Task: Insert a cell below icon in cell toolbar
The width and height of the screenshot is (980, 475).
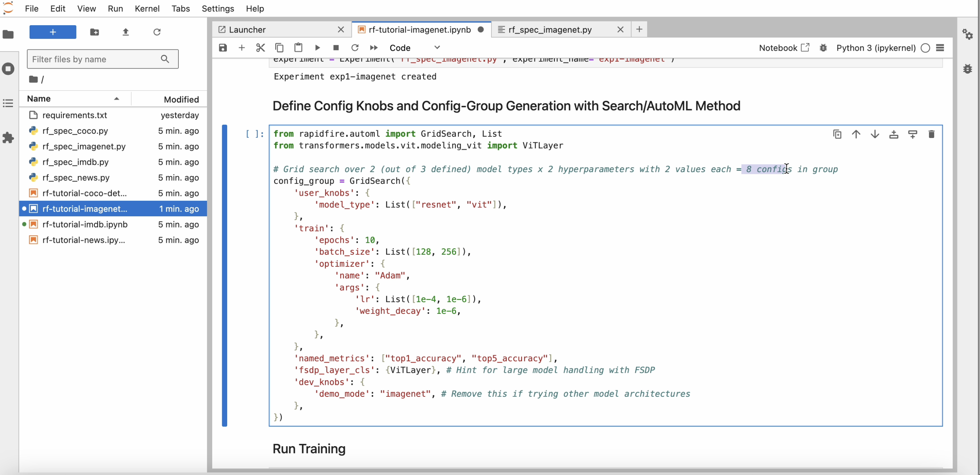Action: [913, 134]
